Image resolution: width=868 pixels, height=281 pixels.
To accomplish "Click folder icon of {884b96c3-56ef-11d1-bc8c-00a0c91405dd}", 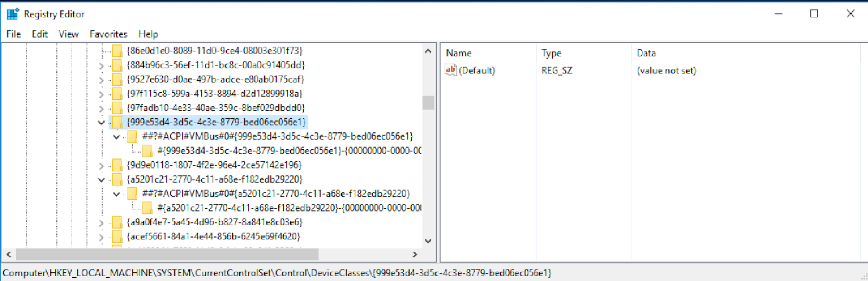I will pos(117,65).
